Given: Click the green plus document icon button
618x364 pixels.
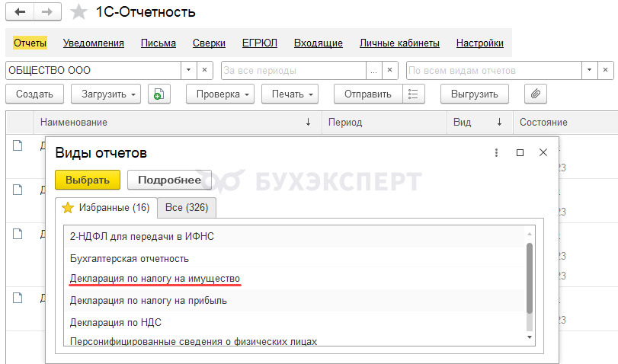Looking at the screenshot, I should click(x=159, y=94).
